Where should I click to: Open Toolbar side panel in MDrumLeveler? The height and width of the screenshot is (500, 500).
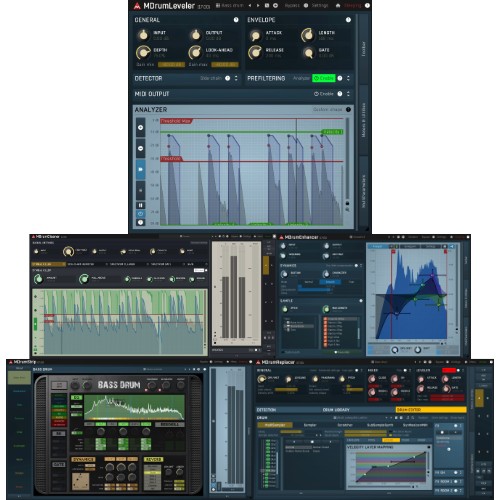[x=364, y=49]
